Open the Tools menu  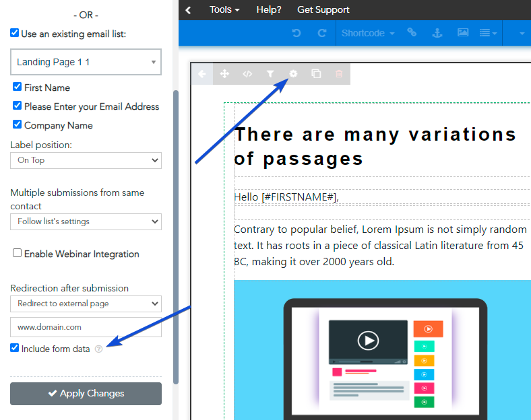coord(224,9)
